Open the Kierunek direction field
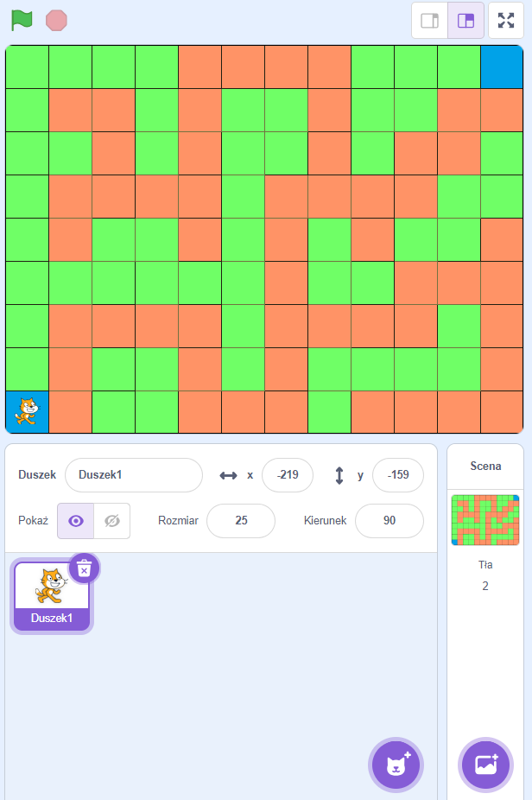Viewport: 532px width, 800px height. point(389,521)
